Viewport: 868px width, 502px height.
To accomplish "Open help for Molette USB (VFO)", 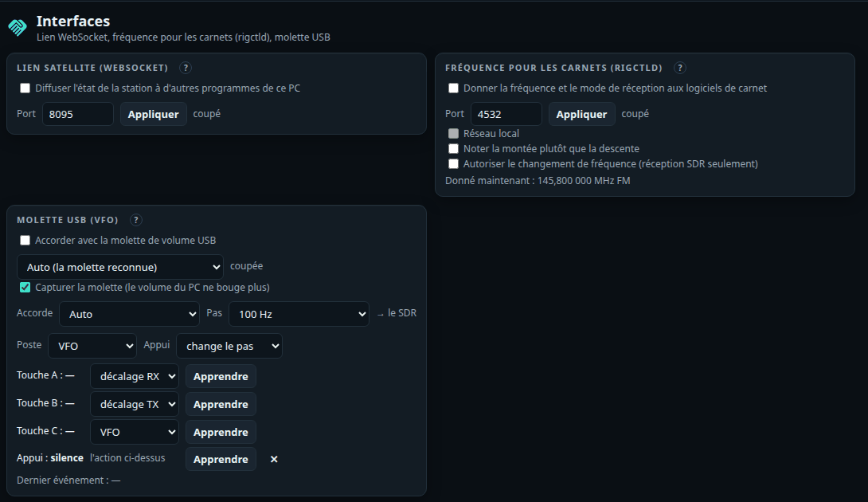I will pyautogui.click(x=135, y=220).
